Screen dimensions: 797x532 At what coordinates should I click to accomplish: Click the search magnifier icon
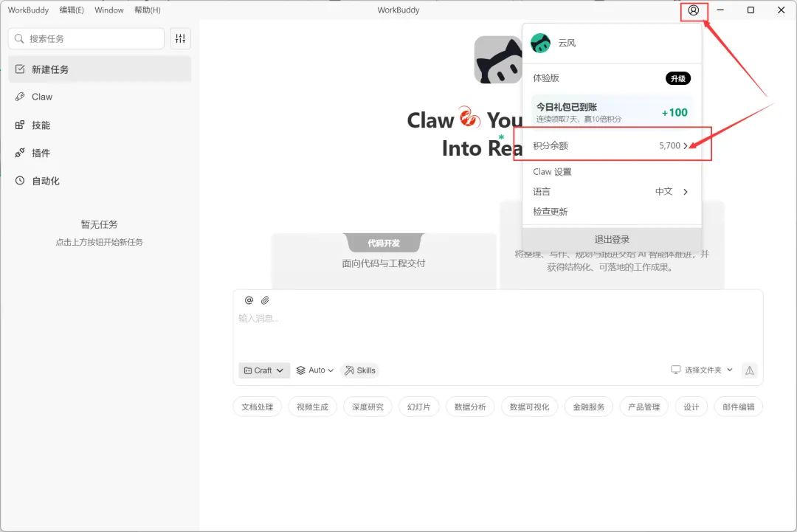point(19,38)
